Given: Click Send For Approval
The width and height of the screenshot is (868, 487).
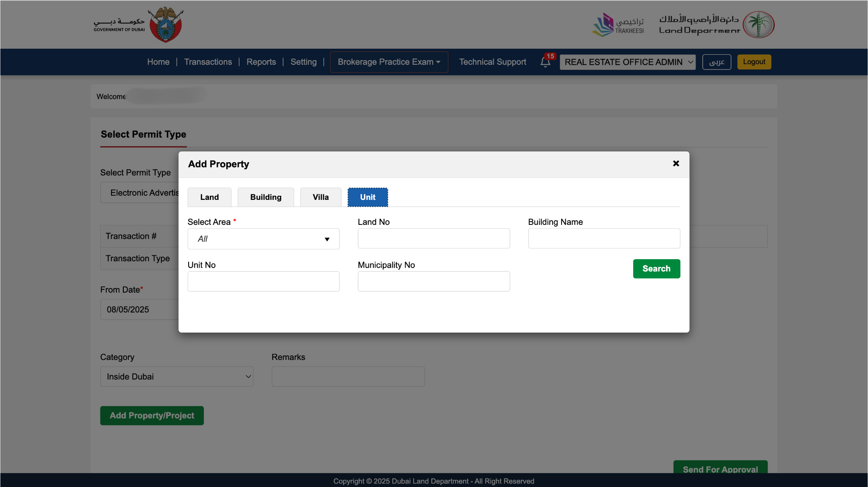Looking at the screenshot, I should (x=720, y=469).
